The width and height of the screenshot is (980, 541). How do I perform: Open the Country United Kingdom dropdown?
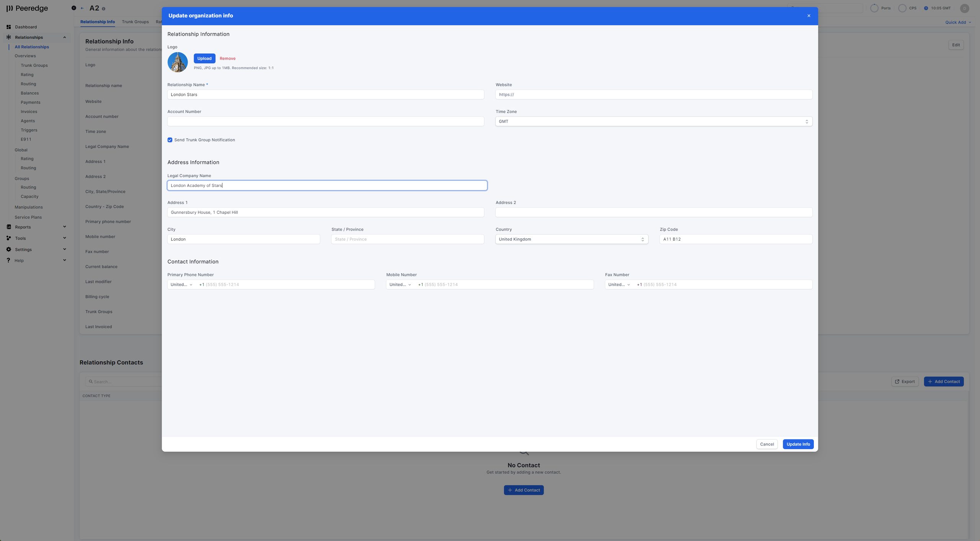(571, 239)
